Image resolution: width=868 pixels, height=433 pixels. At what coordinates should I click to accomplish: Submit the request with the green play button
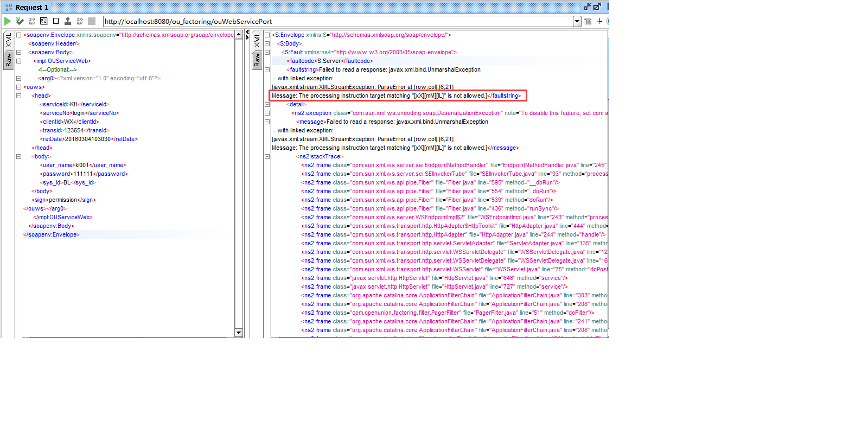(8, 21)
